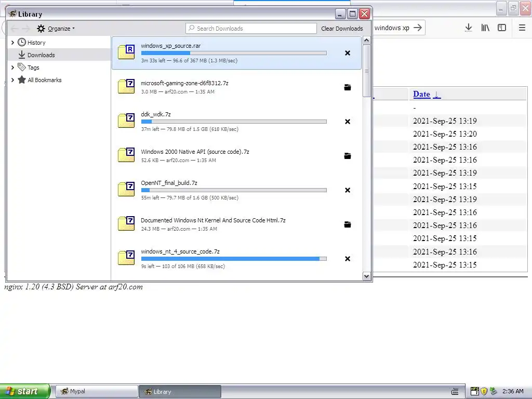532x399 pixels.
Task: Click the downloads list scrollbar thumb
Action: tap(366, 71)
